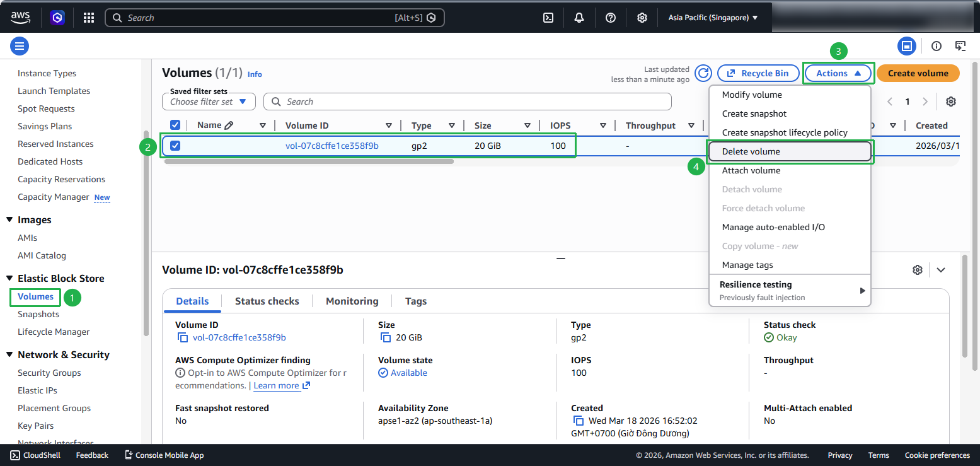This screenshot has width=980, height=466.
Task: Click the Console Mobile App footer icon
Action: tap(129, 455)
